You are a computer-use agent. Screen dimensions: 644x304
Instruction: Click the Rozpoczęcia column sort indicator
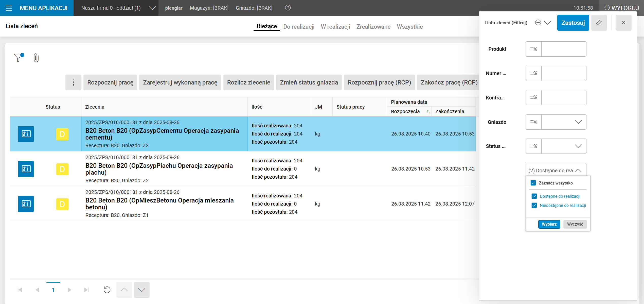(x=428, y=112)
